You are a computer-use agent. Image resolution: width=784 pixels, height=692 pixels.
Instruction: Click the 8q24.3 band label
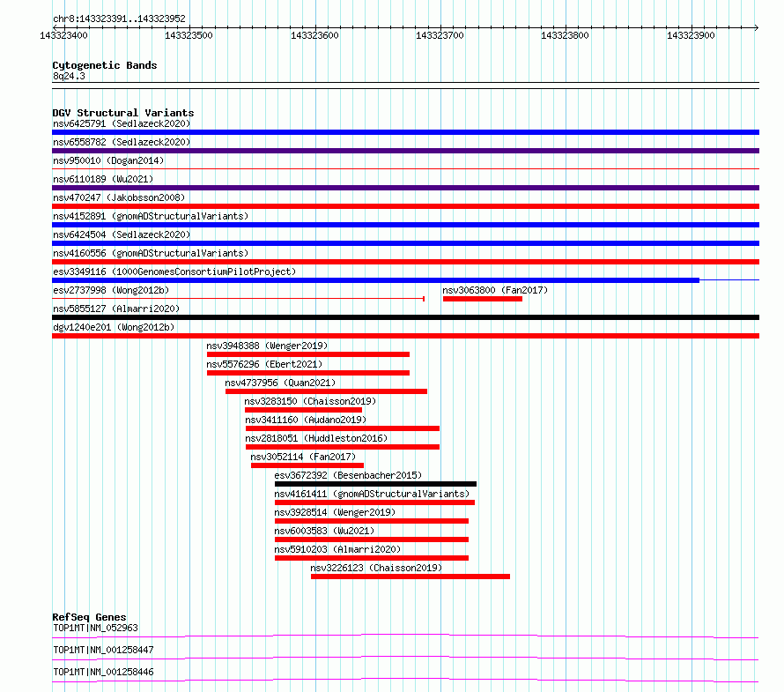point(69,76)
